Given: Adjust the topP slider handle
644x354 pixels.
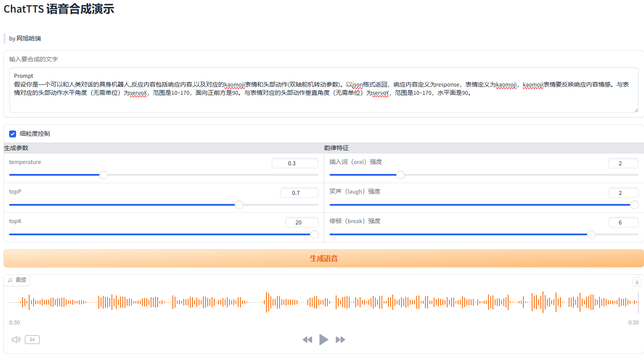Looking at the screenshot, I should [x=239, y=204].
